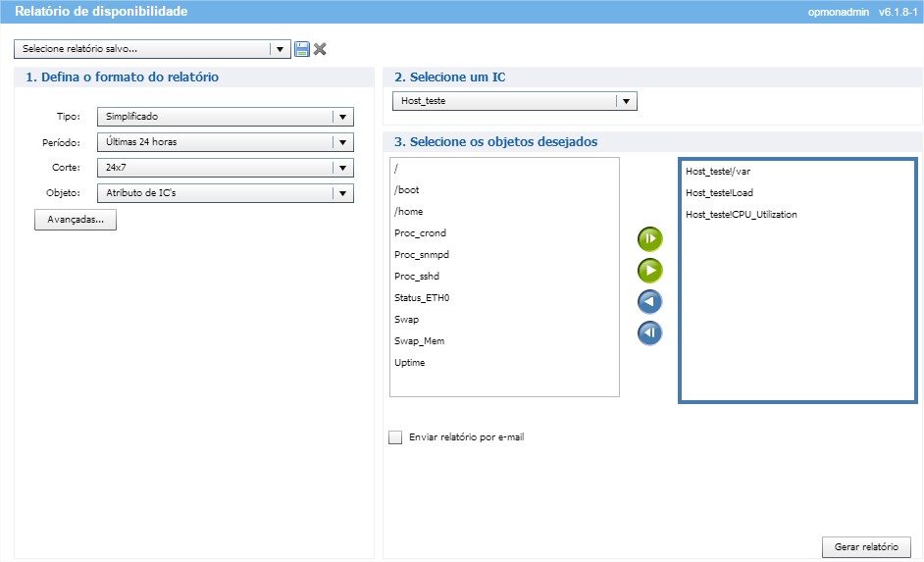Viewport: 924px width, 562px height.
Task: Click the save report floppy disk icon
Action: click(302, 49)
